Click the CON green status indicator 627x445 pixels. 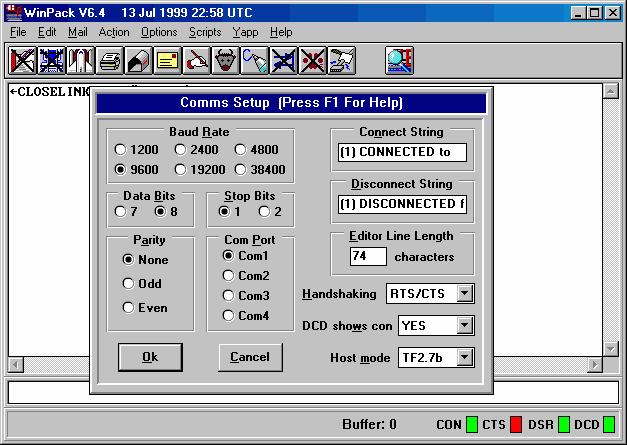[472, 425]
